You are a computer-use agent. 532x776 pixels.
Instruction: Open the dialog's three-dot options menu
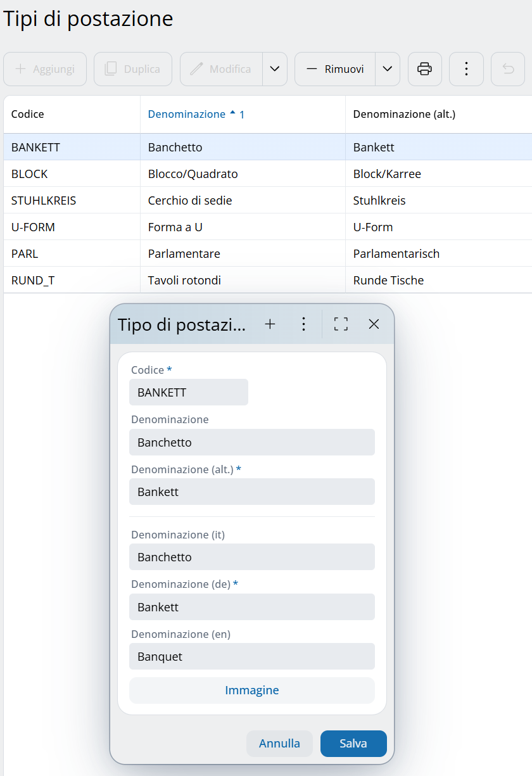[303, 324]
